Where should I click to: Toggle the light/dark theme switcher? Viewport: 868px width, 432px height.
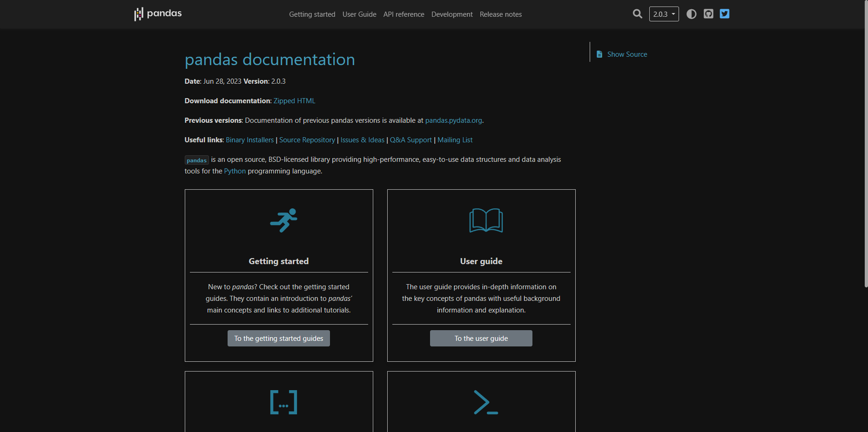[692, 14]
